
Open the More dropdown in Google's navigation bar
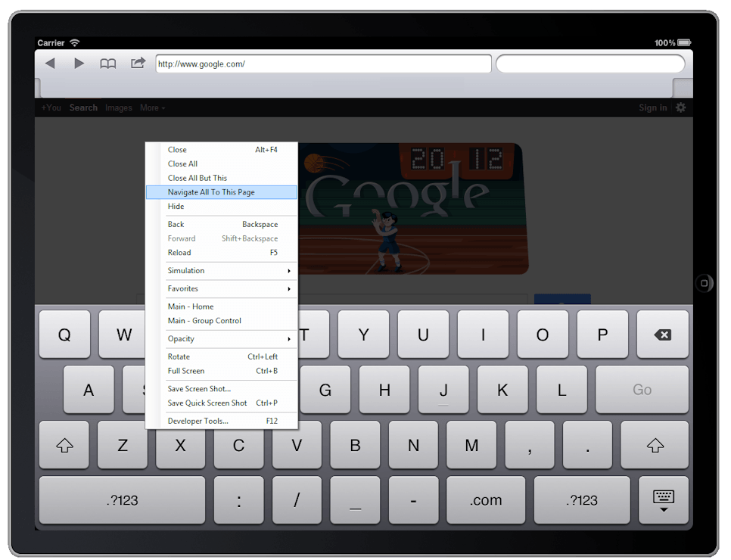coord(152,107)
